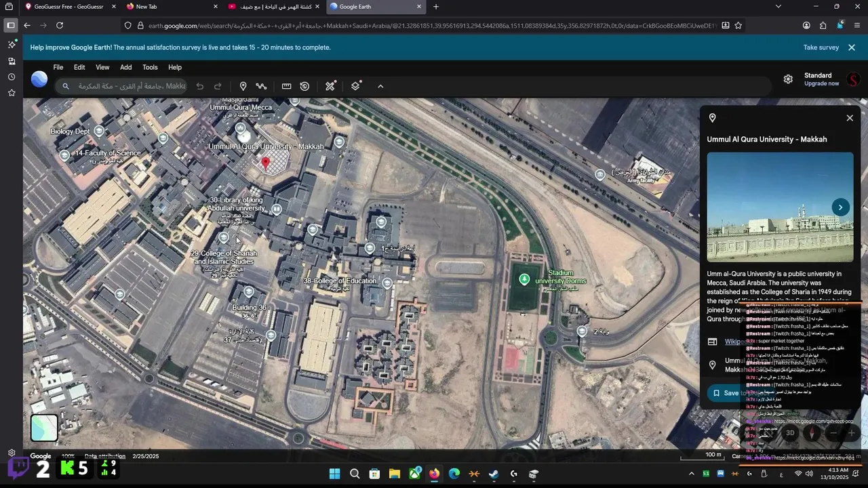Open the map style thumbnail at bottom left
Screen dimensions: 868x488
(x=44, y=428)
